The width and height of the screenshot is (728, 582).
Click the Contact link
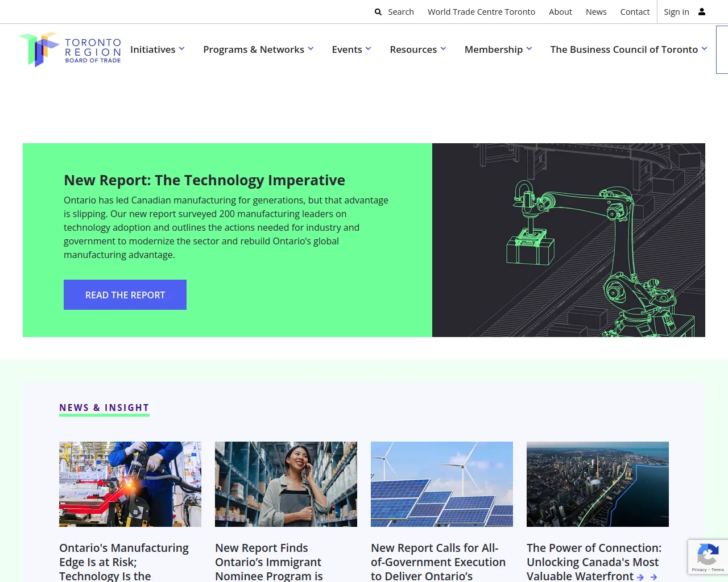[635, 12]
